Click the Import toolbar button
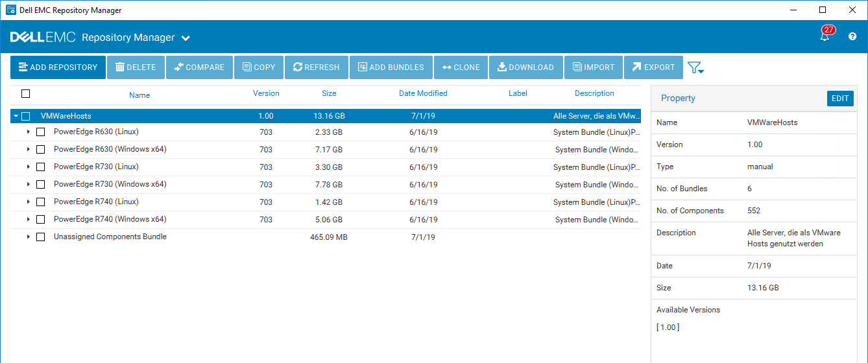Image resolution: width=868 pixels, height=363 pixels. (594, 67)
